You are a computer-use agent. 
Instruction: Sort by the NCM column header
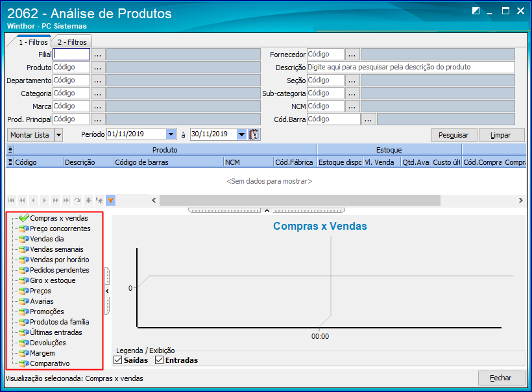coord(248,162)
